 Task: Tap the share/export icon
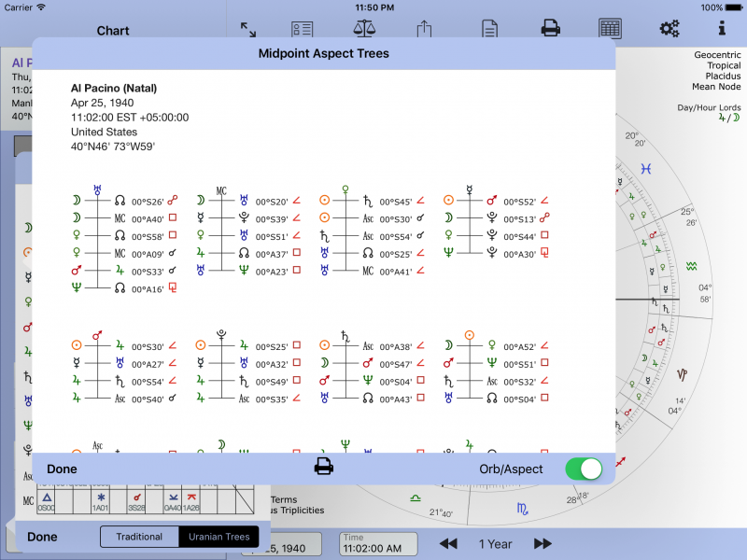pos(424,28)
